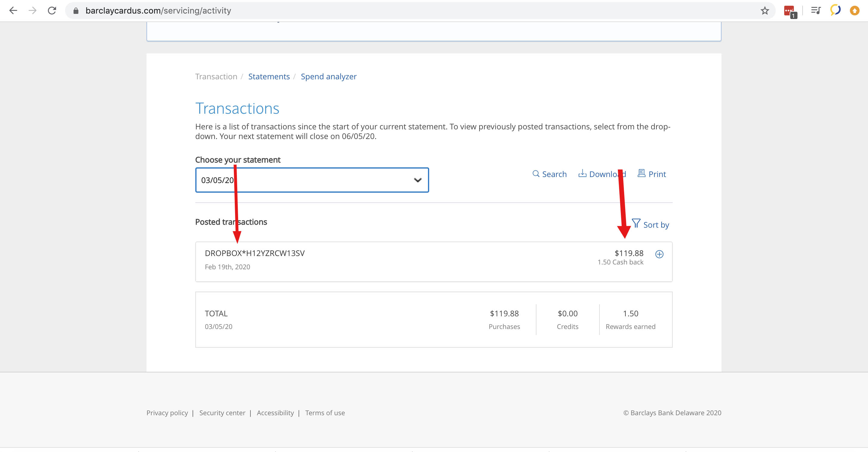Click the Accessibility link in footer
The height and width of the screenshot is (452, 868).
(x=275, y=413)
